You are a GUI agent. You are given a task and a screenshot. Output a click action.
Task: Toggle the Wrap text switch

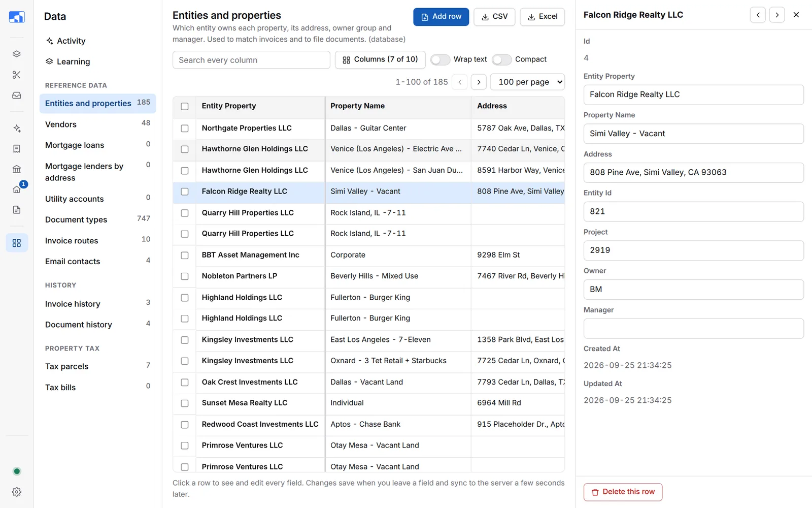[x=440, y=59]
